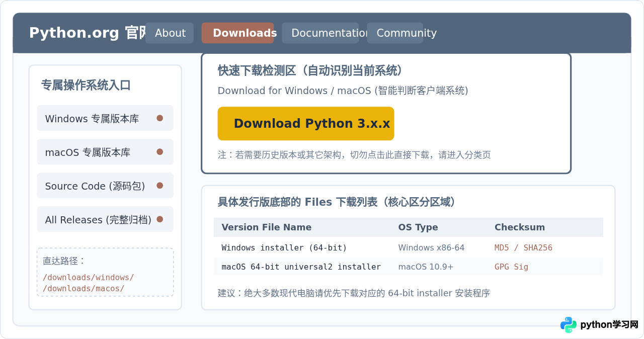Open Windows 专属版本库 sidebar entry
The width and height of the screenshot is (644, 339).
pos(105,118)
